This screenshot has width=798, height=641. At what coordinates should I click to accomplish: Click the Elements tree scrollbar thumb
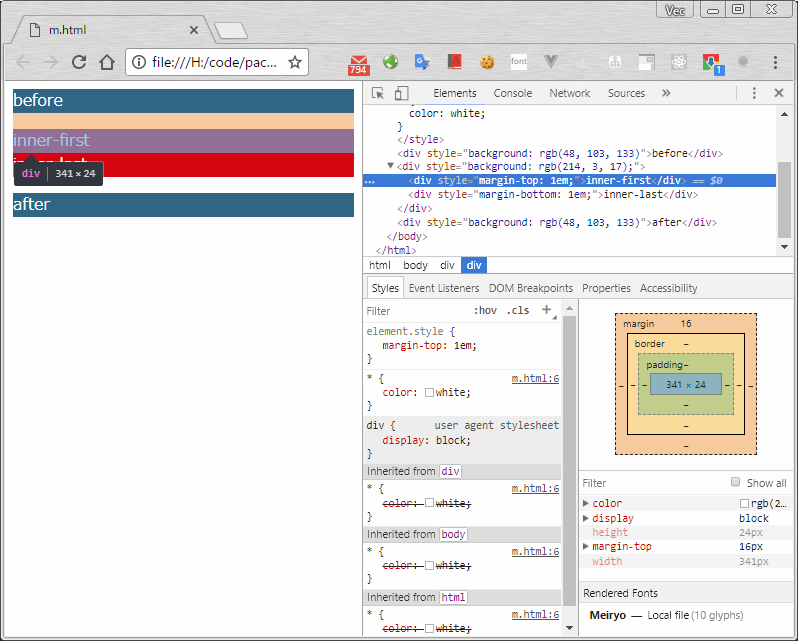click(x=784, y=199)
